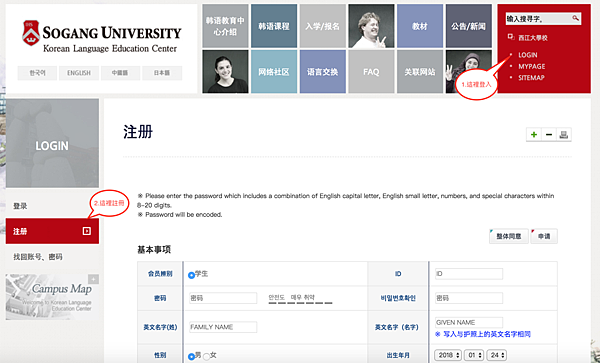Select 注册 in the sidebar
Image resolution: width=600 pixels, height=363 pixels.
click(52, 231)
